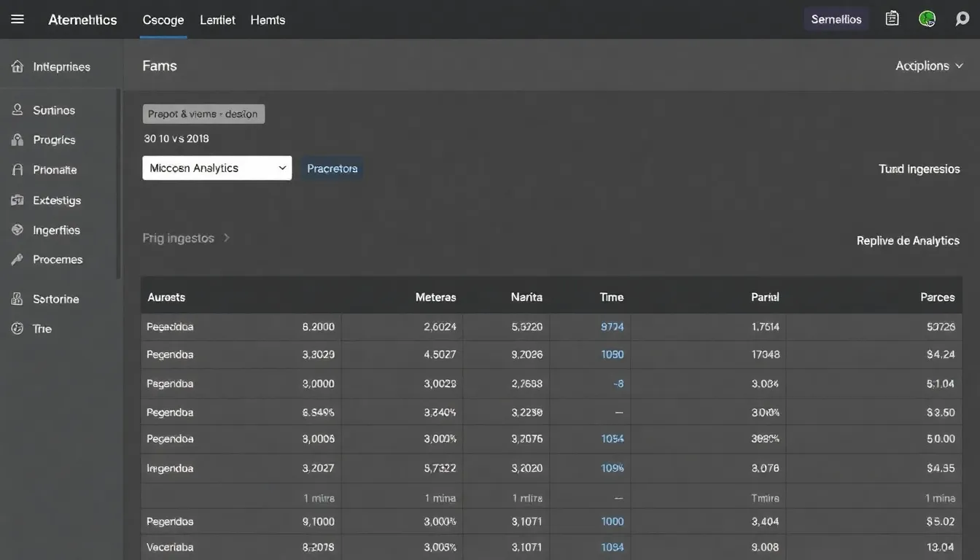Click the person icon beside Surtinos
This screenshot has width=980, height=560.
click(x=17, y=110)
